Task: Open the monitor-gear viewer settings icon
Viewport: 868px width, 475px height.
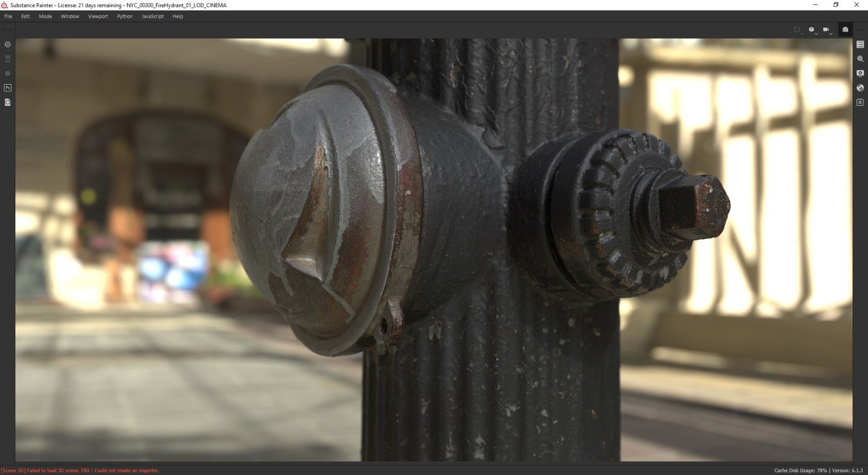Action: pos(860,73)
